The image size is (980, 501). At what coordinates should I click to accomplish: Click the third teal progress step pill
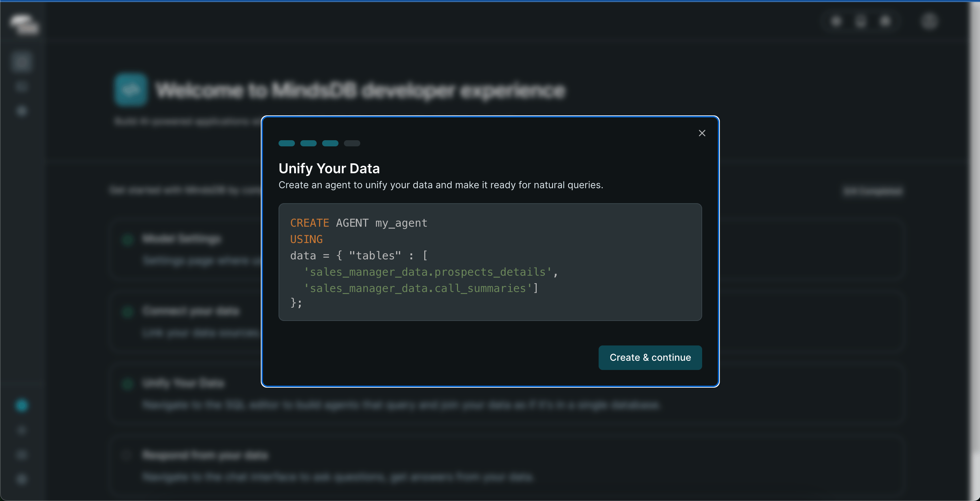pyautogui.click(x=330, y=143)
